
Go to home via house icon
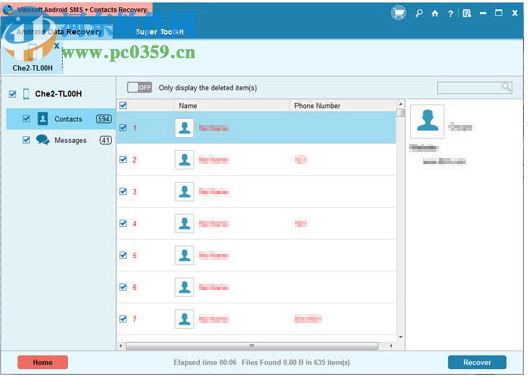click(x=435, y=13)
